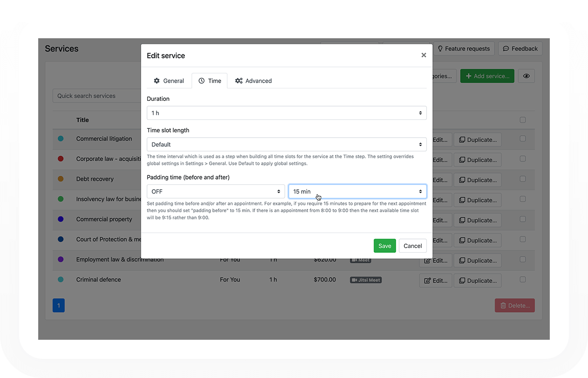588x378 pixels.
Task: Tick the checkbox for Criminal defence row
Action: pos(523,280)
